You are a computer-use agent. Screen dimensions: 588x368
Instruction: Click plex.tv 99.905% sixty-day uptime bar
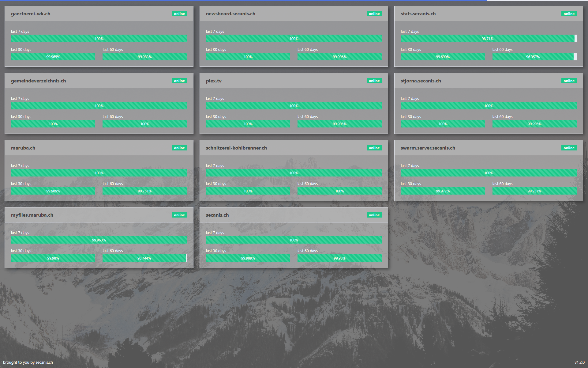(339, 124)
